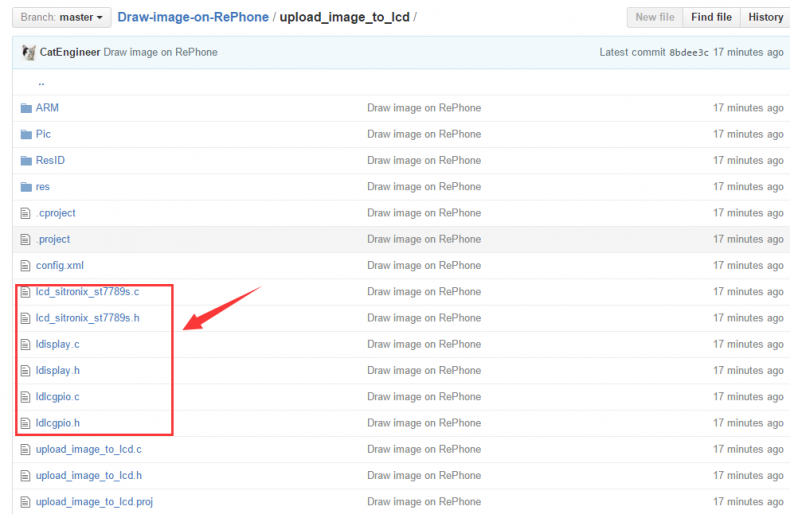Click the upload_image_to_lcd.proj file icon
790x514 pixels.
click(25, 502)
